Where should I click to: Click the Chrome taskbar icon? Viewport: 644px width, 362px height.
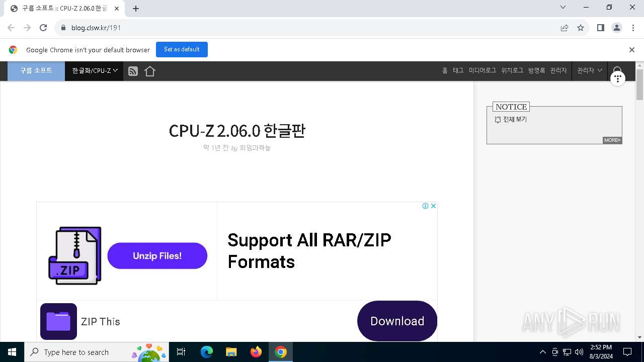point(281,352)
